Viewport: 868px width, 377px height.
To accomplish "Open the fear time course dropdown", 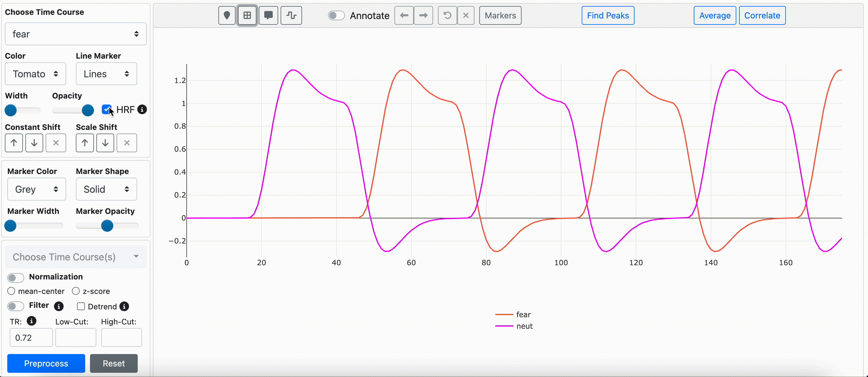I will point(76,34).
